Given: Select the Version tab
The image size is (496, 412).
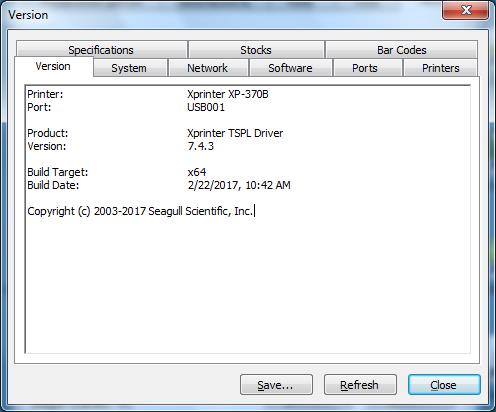Looking at the screenshot, I should click(x=53, y=66).
